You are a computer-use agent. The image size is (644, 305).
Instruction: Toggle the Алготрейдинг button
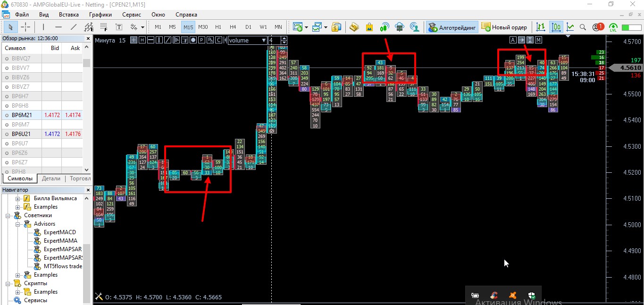[452, 27]
